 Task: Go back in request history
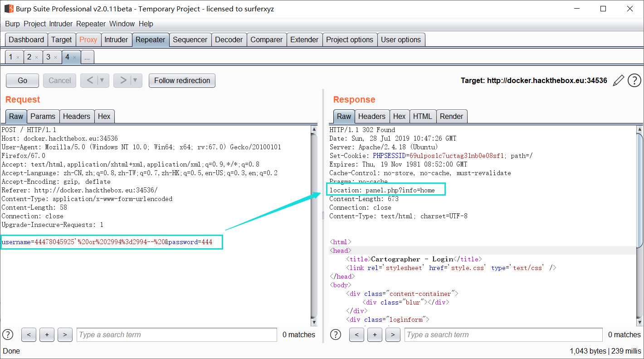89,80
